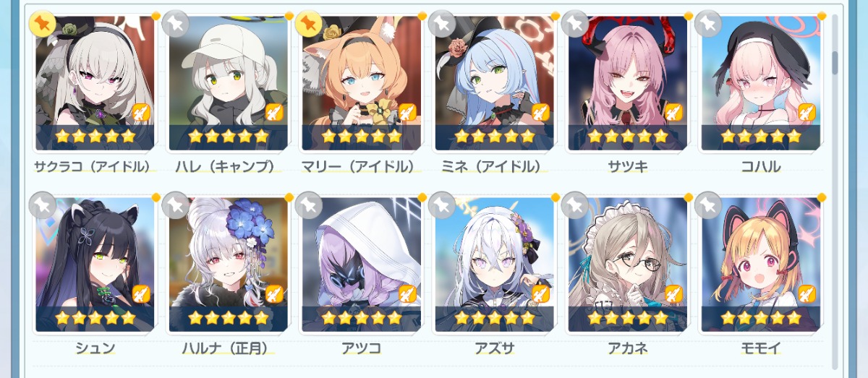Enable the pin on ハレ（キャンプ） card
This screenshot has width=868, height=378.
pyautogui.click(x=175, y=24)
